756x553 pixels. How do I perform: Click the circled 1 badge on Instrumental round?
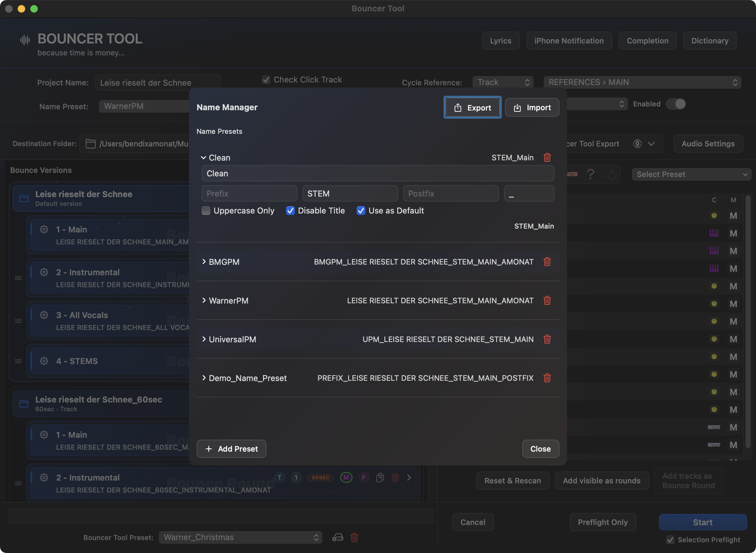click(296, 477)
